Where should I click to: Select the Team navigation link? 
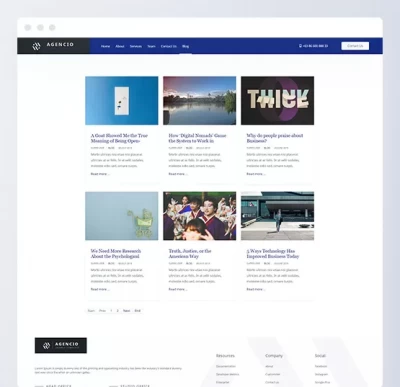pyautogui.click(x=151, y=46)
